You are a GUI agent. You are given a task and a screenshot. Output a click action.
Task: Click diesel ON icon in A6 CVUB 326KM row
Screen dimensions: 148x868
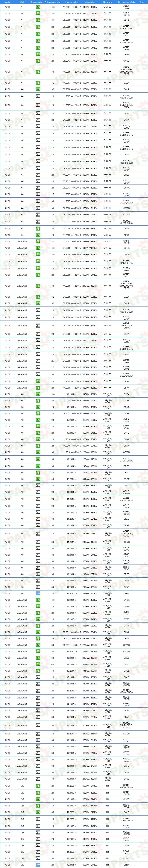point(38,587)
